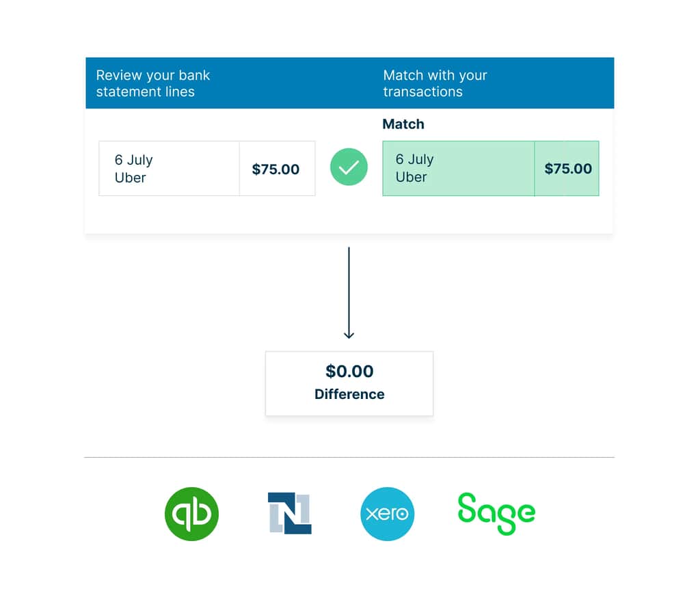Viewport: 700px width, 593px height.
Task: Click the $75.00 bank statement amount
Action: pyautogui.click(x=275, y=169)
